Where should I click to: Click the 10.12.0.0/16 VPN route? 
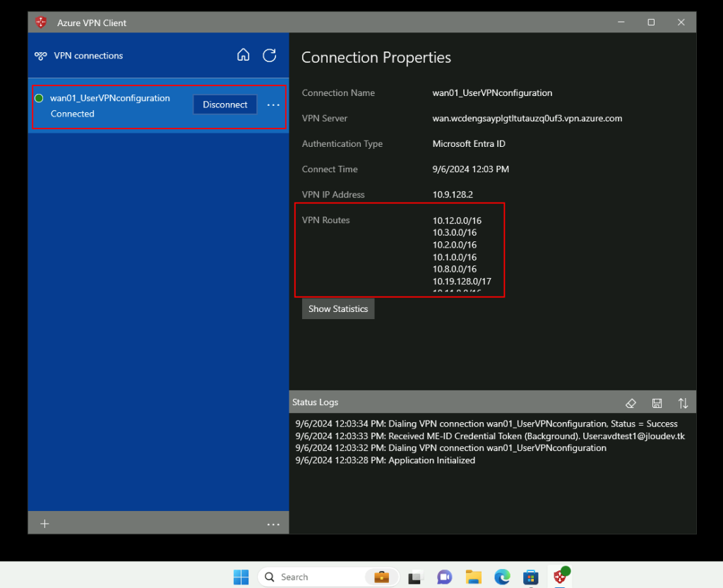click(457, 221)
